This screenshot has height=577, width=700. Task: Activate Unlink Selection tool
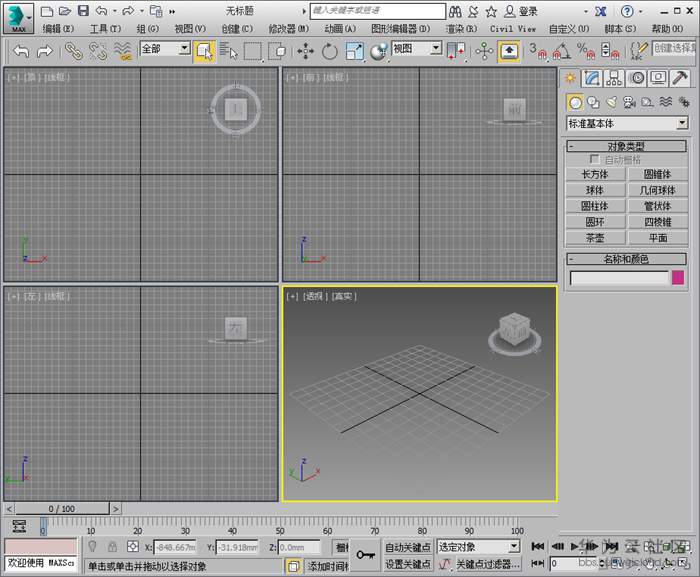[x=98, y=51]
